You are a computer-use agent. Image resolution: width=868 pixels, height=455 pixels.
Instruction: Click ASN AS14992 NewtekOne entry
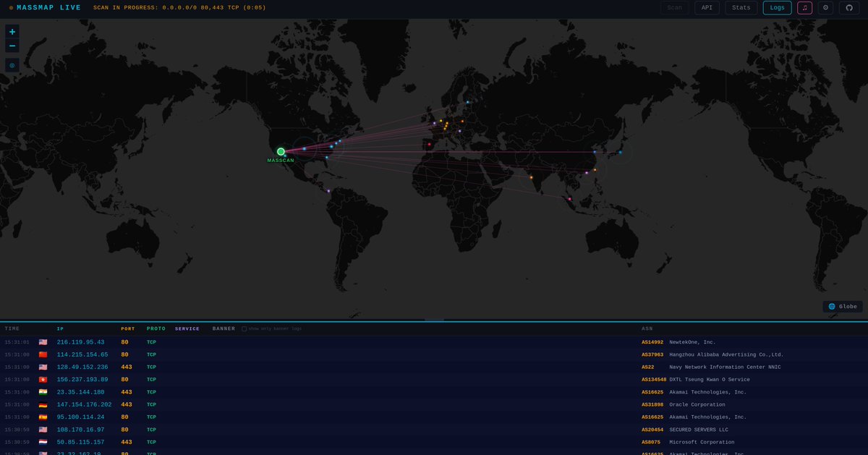click(x=678, y=342)
